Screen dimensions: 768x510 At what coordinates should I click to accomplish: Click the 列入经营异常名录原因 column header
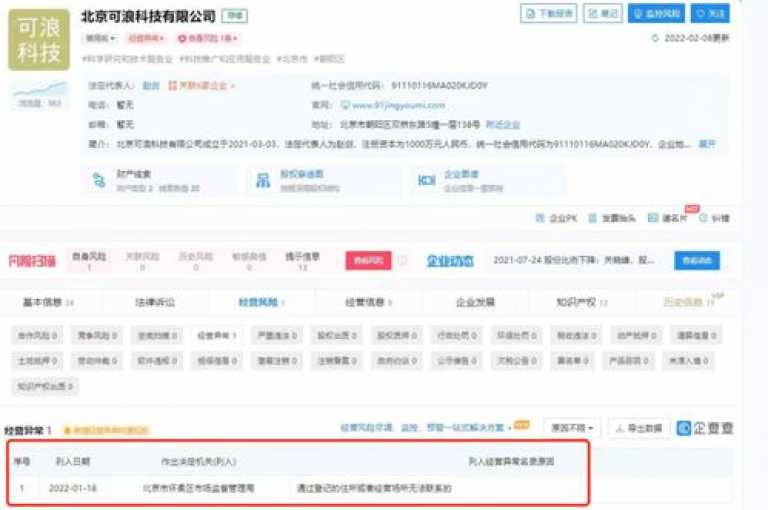[511, 461]
